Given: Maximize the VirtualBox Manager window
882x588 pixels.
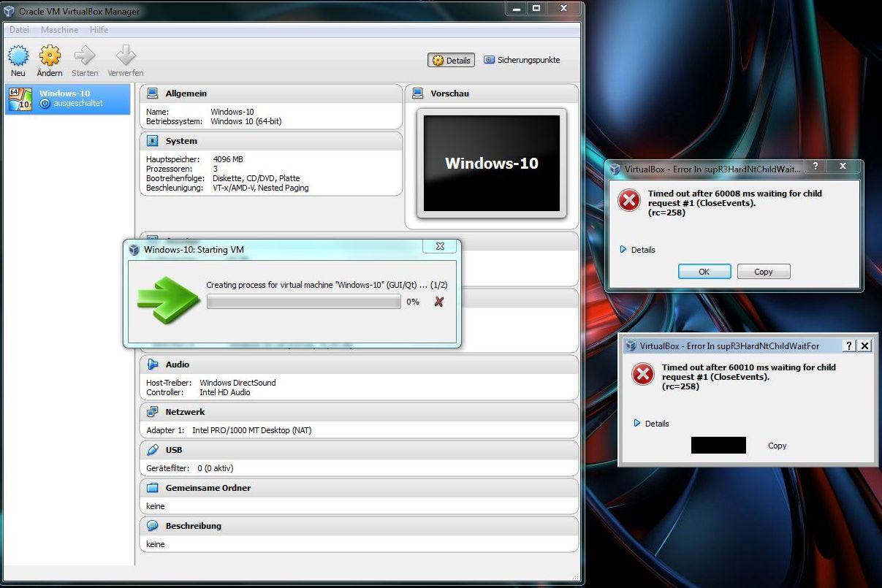Looking at the screenshot, I should pyautogui.click(x=536, y=9).
